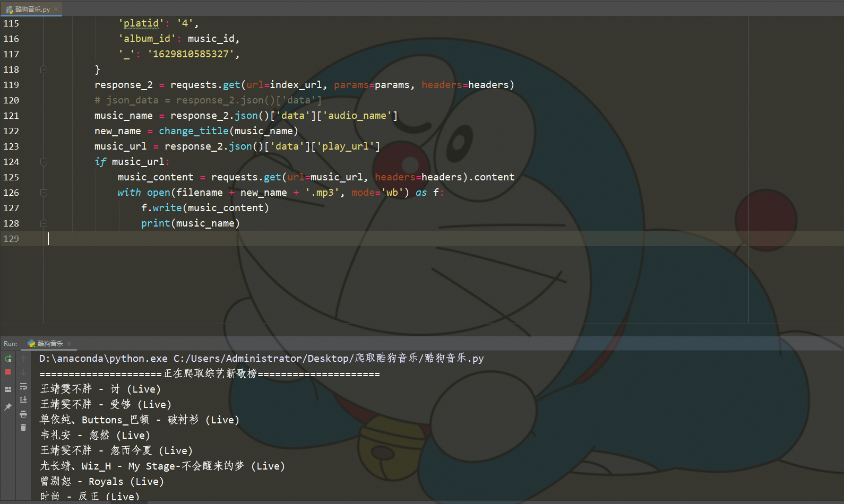This screenshot has width=844, height=504.
Task: Click 'music_content' variable on line 125
Action: (156, 177)
